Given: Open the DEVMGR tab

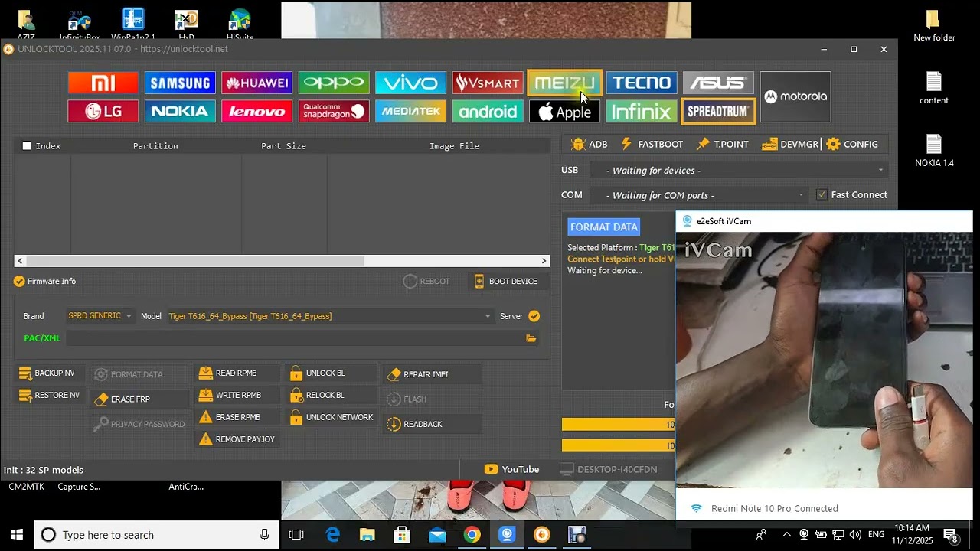Looking at the screenshot, I should (x=790, y=144).
